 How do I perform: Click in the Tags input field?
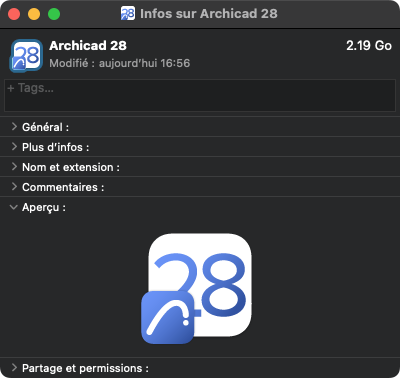(x=200, y=95)
